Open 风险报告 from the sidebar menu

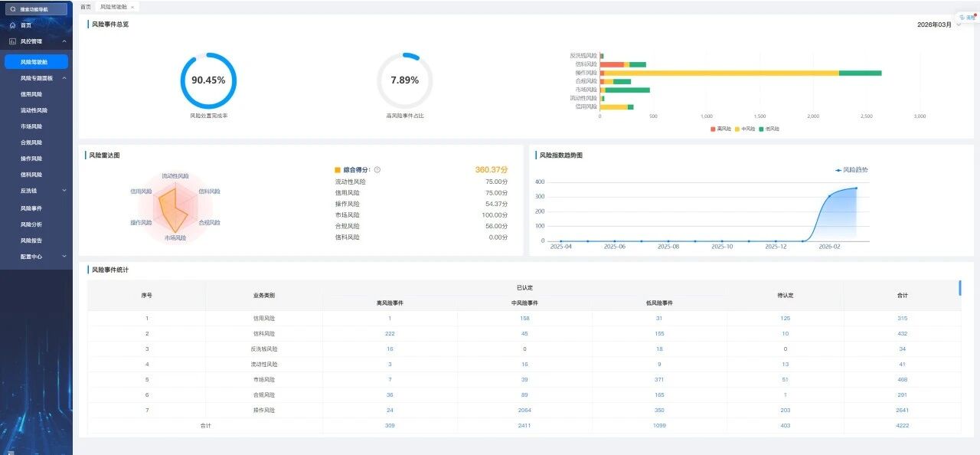click(x=31, y=241)
